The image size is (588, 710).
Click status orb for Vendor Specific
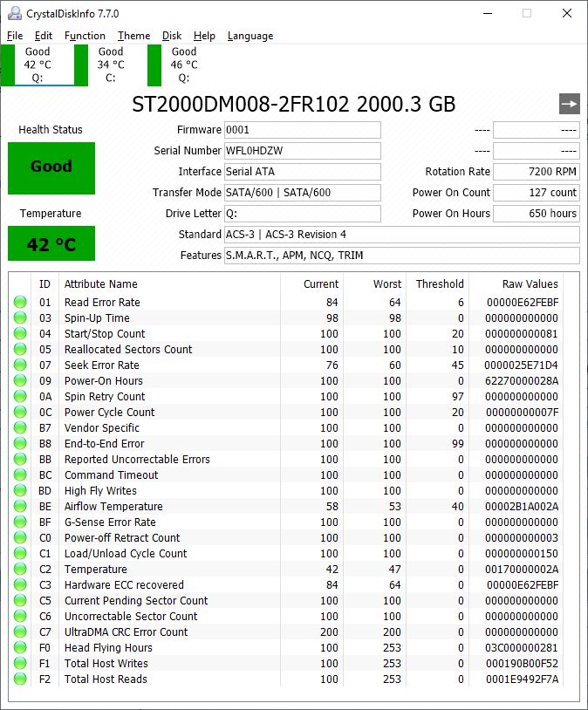coord(20,428)
